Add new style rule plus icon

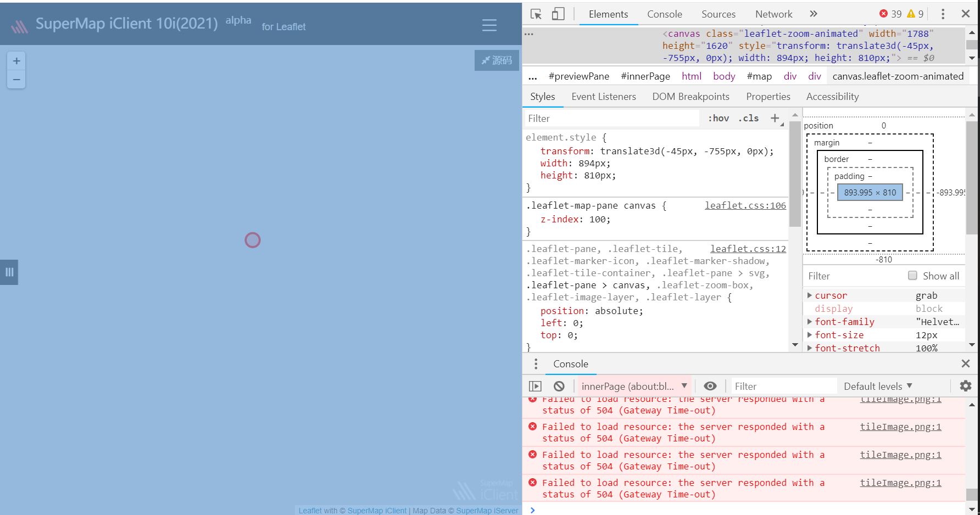775,118
